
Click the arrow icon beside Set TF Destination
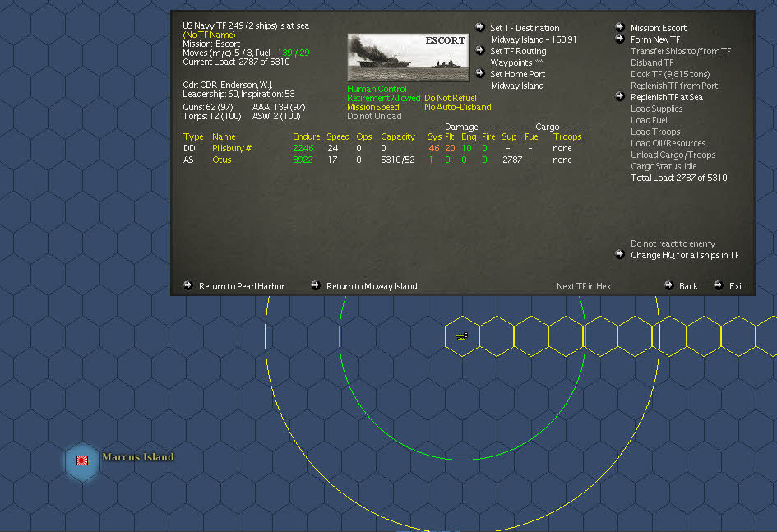tap(479, 27)
